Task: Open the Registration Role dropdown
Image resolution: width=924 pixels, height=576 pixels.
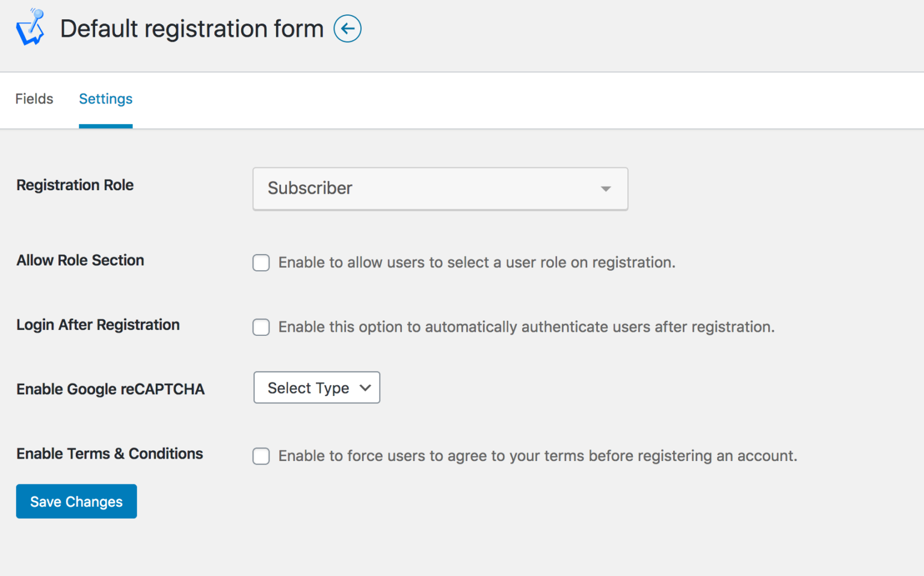Action: 440,188
